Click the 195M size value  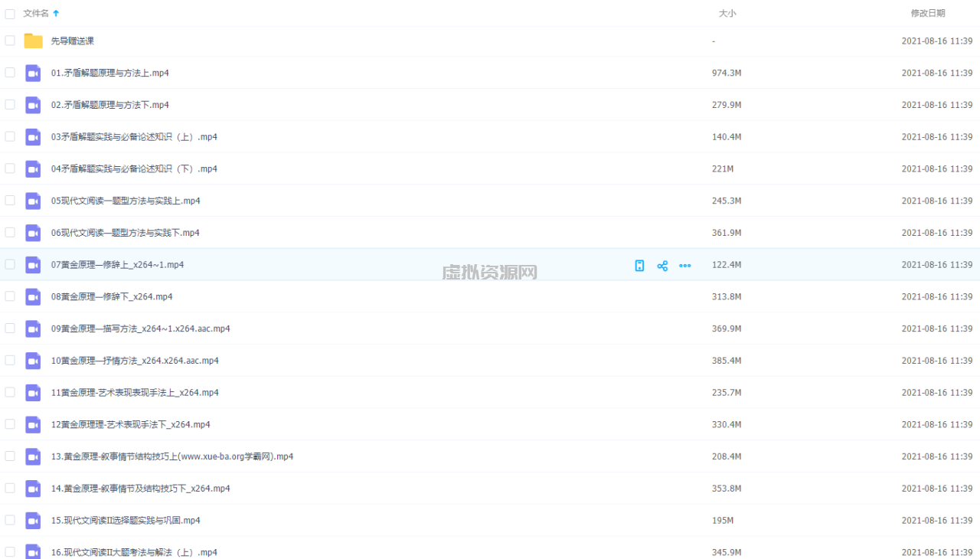click(723, 521)
